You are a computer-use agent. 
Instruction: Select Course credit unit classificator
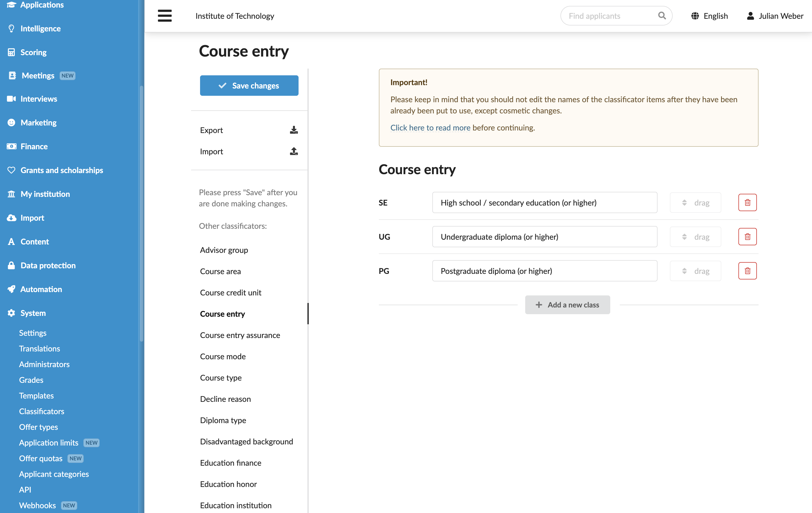point(231,292)
